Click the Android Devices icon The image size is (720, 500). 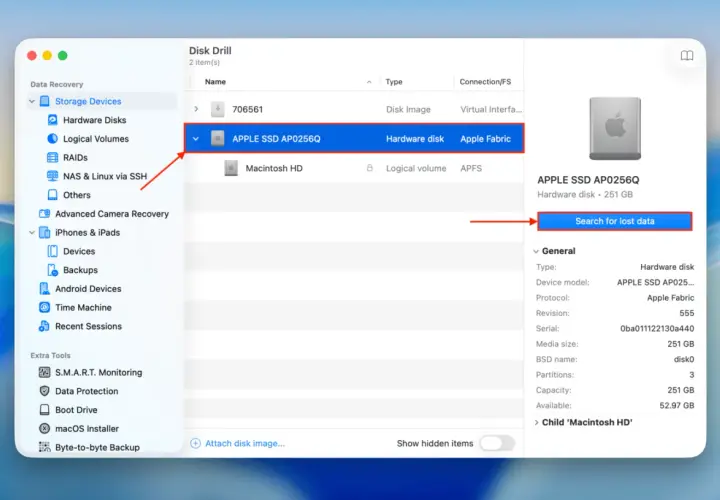[x=45, y=289]
